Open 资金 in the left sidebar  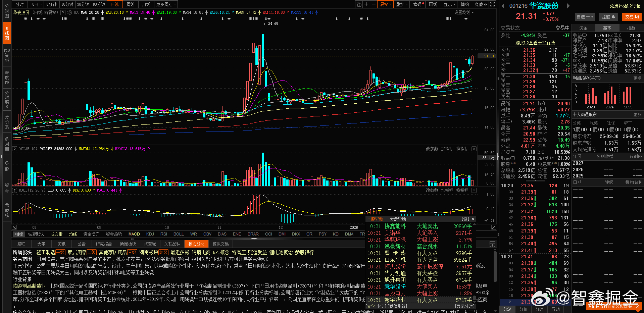(7, 188)
